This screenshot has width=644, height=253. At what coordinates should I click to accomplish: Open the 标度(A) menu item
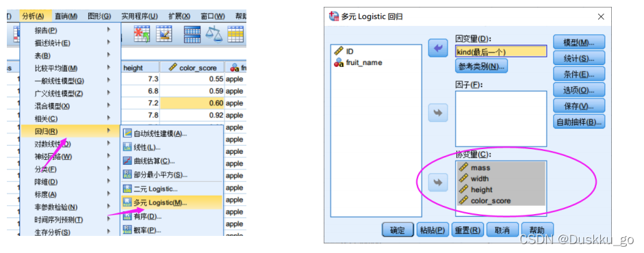click(x=71, y=194)
